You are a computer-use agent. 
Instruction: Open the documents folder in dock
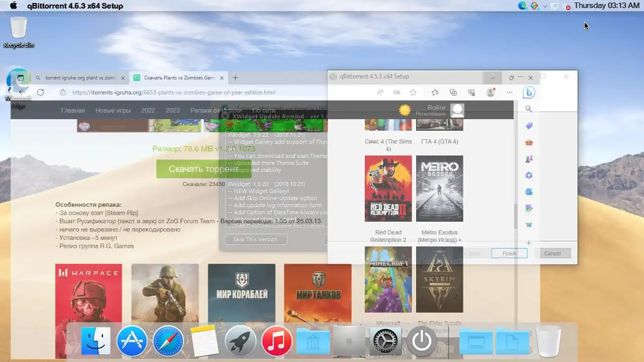pyautogui.click(x=512, y=342)
